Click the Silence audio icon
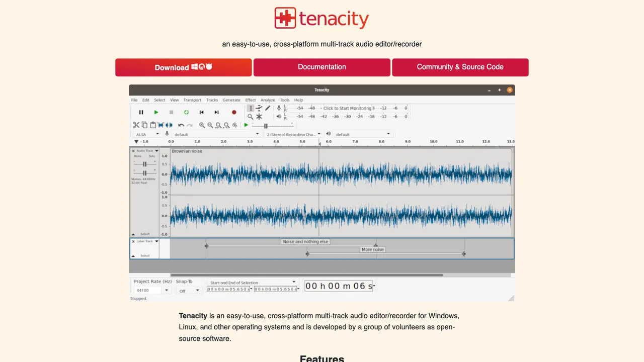 169,125
